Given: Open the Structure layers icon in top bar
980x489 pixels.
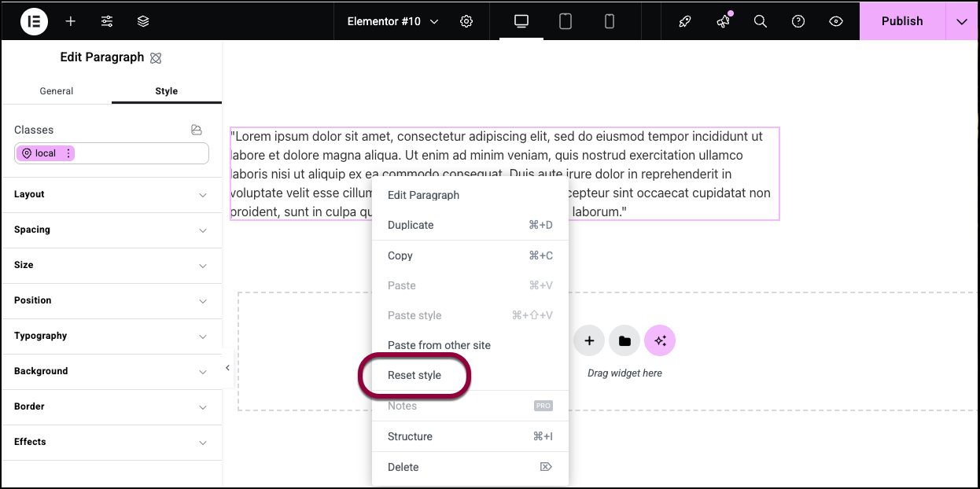Looking at the screenshot, I should pyautogui.click(x=143, y=21).
